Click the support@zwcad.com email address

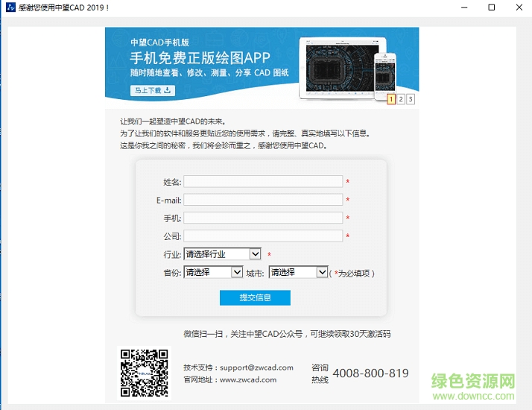[x=256, y=368]
